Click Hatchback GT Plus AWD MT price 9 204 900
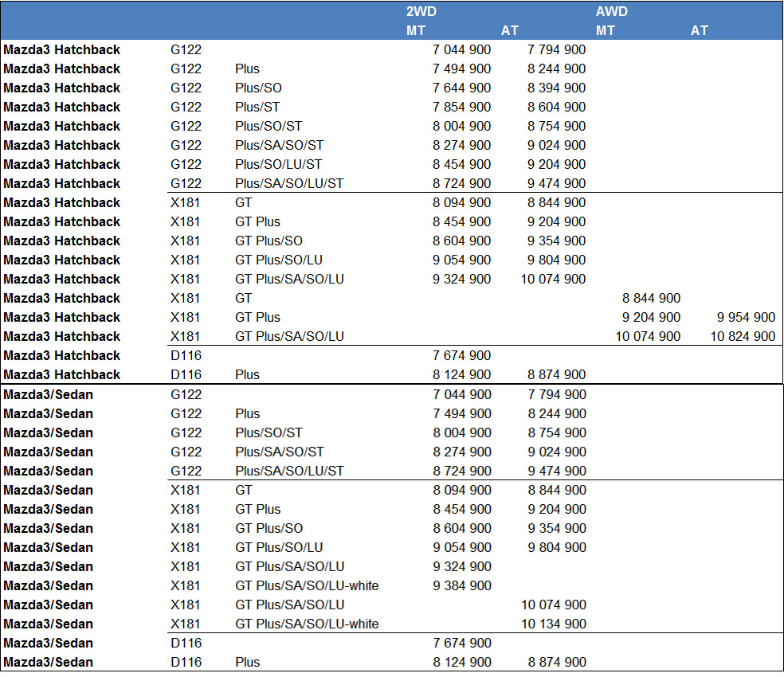This screenshot has width=784, height=677. click(651, 318)
